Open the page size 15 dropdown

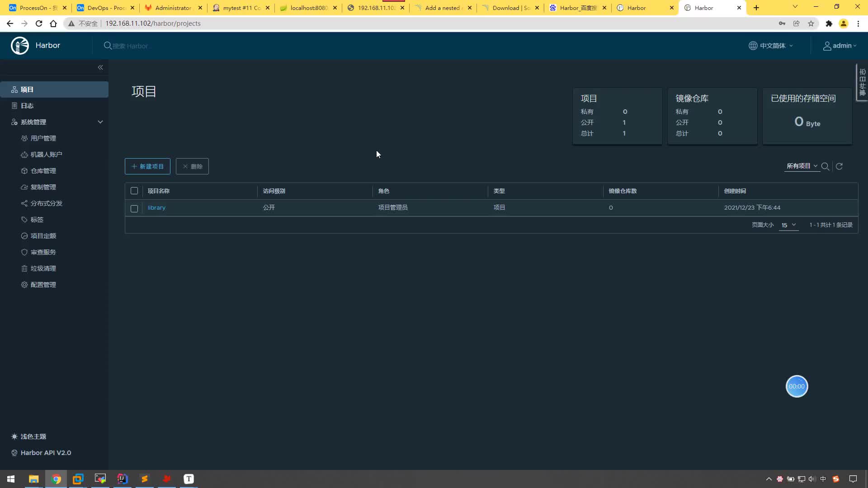tap(788, 225)
